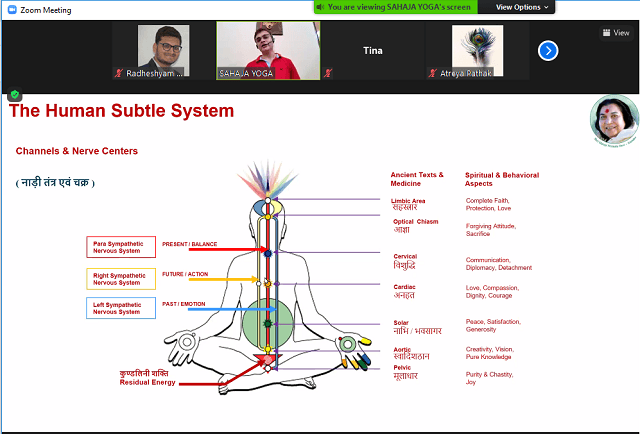Click the 'PAST / EMOTION' label

(184, 304)
